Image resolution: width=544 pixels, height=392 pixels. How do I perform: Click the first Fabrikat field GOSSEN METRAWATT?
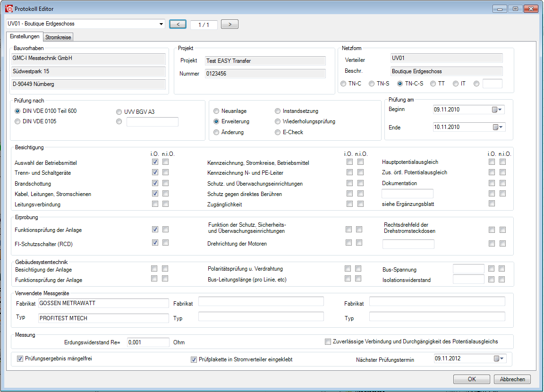[103, 303]
